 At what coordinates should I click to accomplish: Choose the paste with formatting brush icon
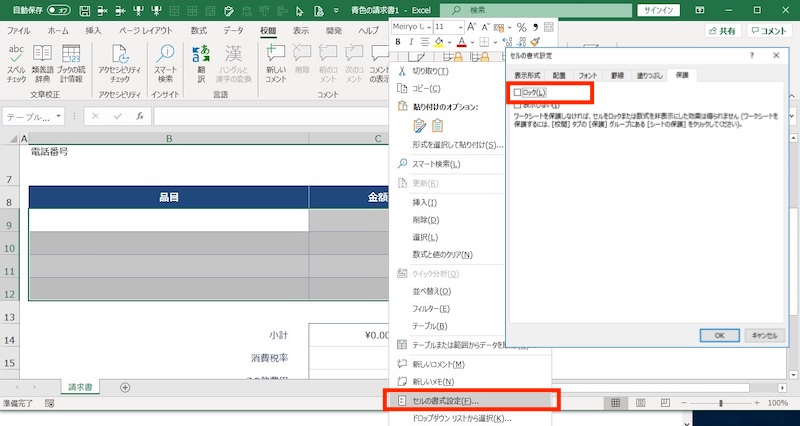(x=420, y=125)
